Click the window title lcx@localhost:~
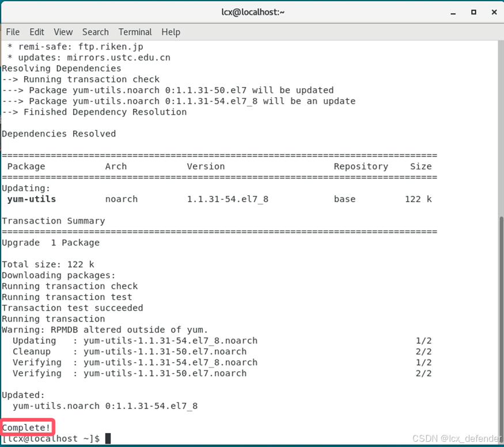This screenshot has width=504, height=447. 253,12
